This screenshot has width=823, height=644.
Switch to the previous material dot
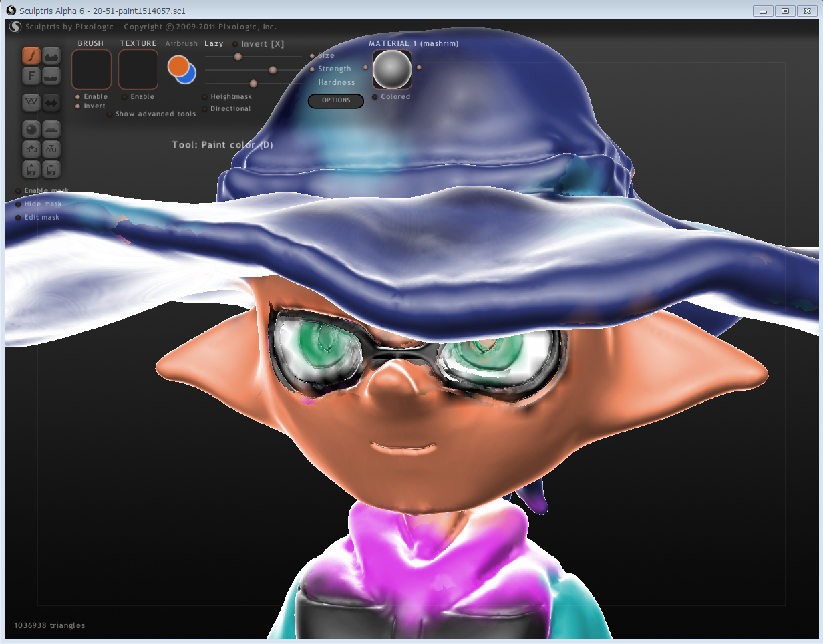[365, 67]
